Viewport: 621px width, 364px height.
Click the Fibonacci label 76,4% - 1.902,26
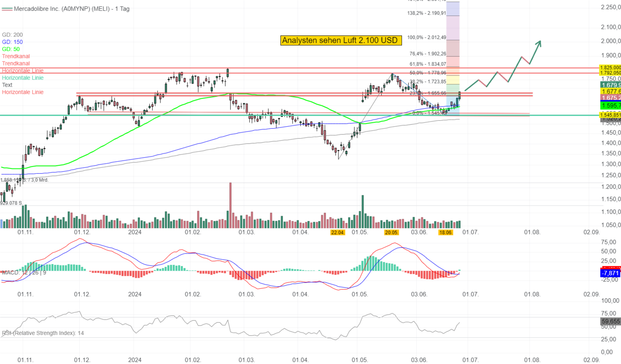[428, 54]
